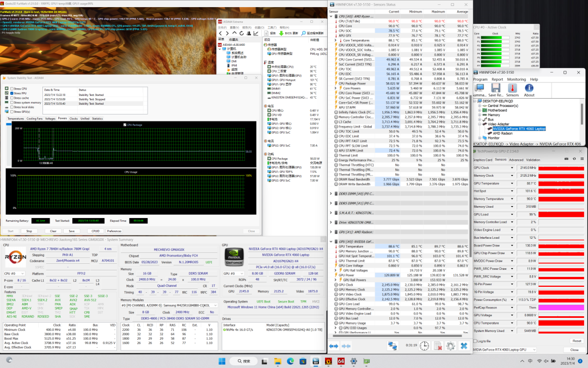The height and width of the screenshot is (368, 588).
Task: Click the blue X close sensors icon
Action: coord(464,346)
